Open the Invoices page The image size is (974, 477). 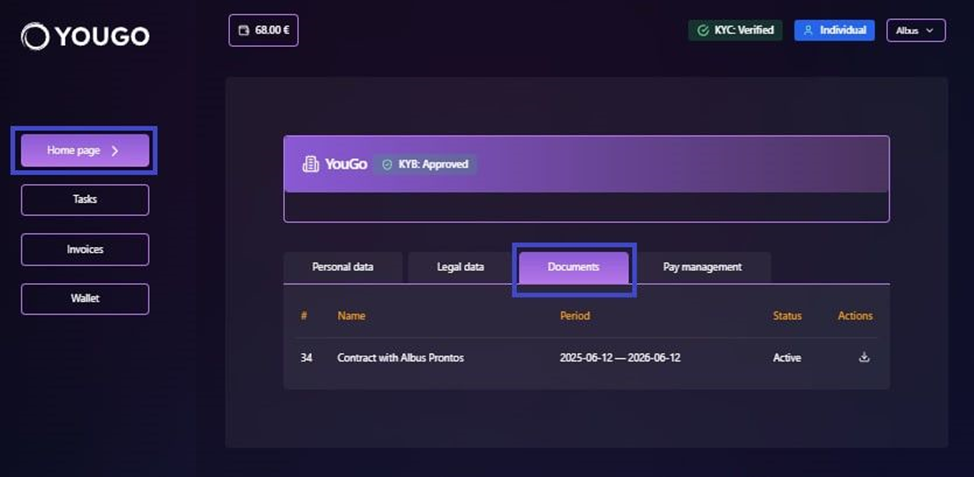(85, 250)
